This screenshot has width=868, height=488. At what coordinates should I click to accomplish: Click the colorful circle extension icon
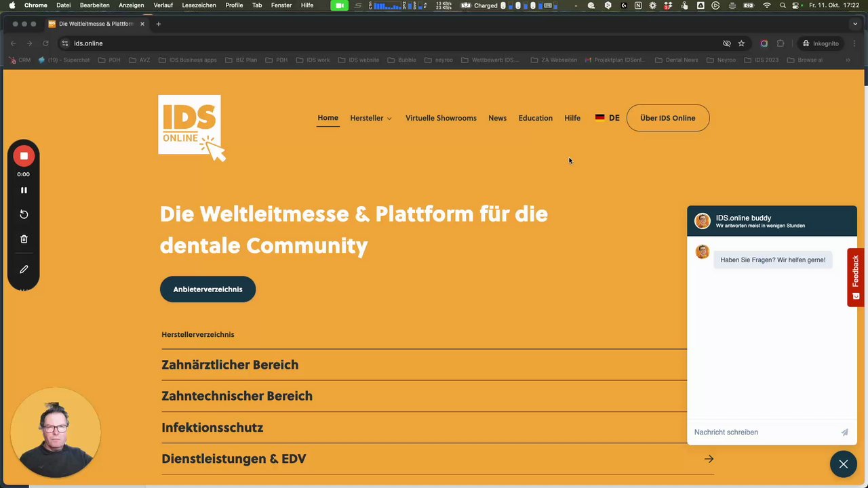pos(764,43)
